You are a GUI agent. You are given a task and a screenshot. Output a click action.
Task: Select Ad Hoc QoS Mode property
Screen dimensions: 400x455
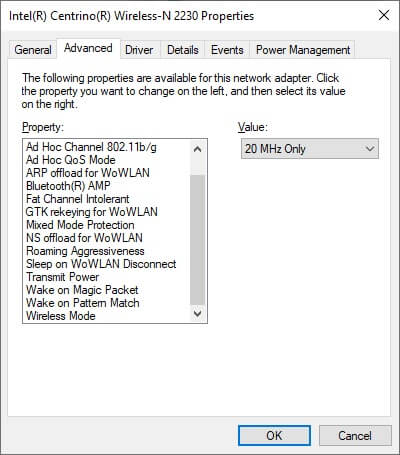[x=71, y=160]
